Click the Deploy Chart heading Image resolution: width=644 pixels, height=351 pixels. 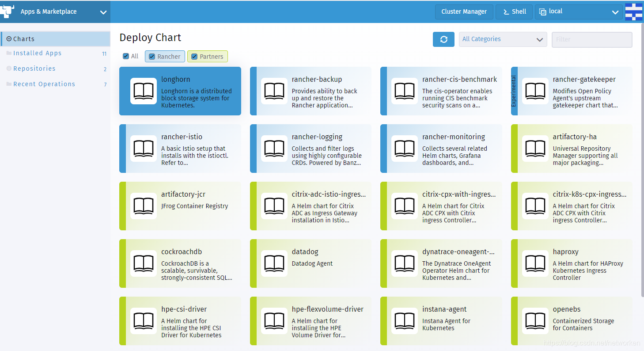[x=150, y=38]
